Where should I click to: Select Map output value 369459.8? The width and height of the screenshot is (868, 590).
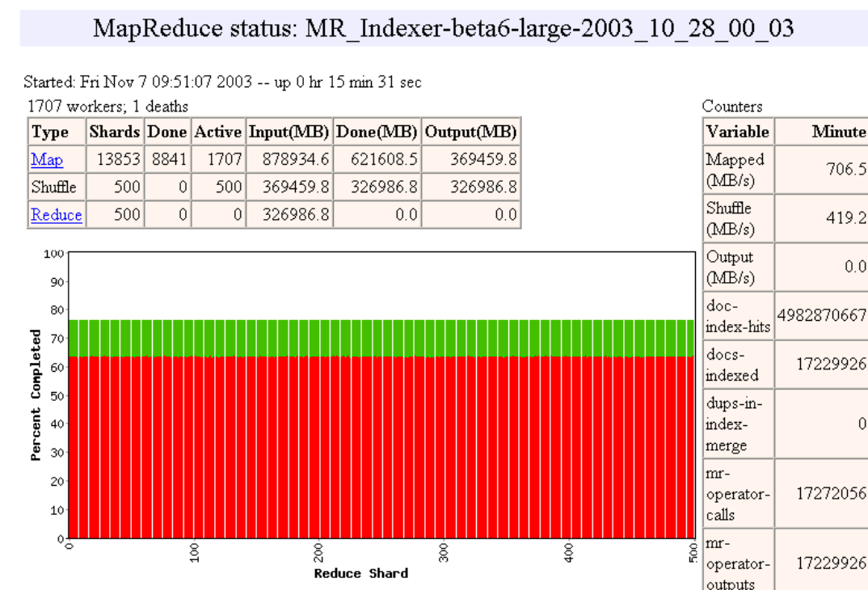483,159
